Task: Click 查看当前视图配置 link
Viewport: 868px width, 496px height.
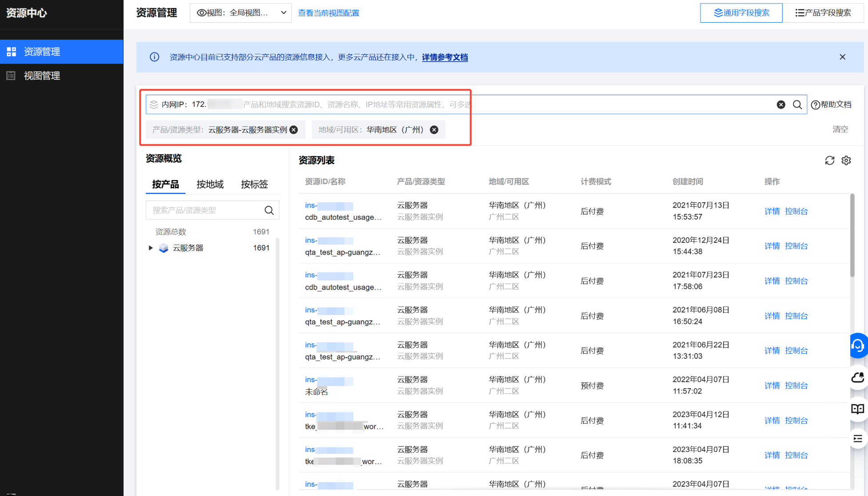Action: tap(328, 13)
